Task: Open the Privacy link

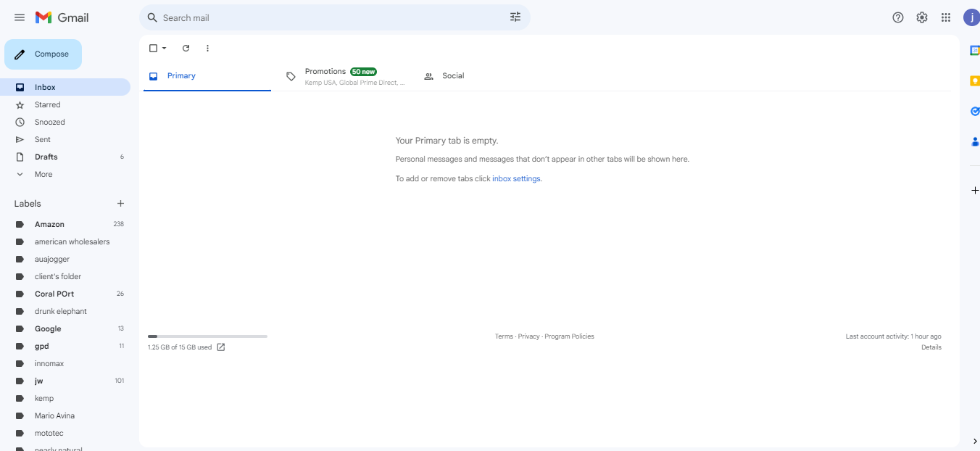Action: tap(528, 336)
